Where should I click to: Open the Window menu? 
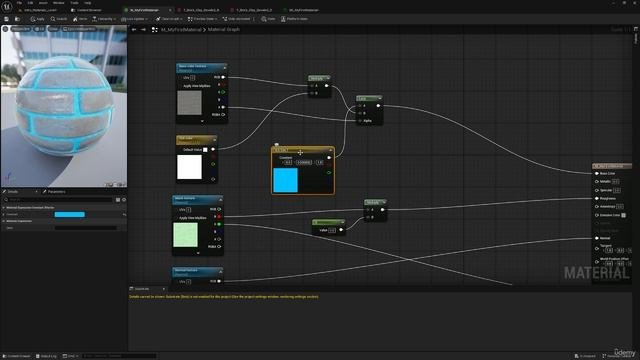58,3
